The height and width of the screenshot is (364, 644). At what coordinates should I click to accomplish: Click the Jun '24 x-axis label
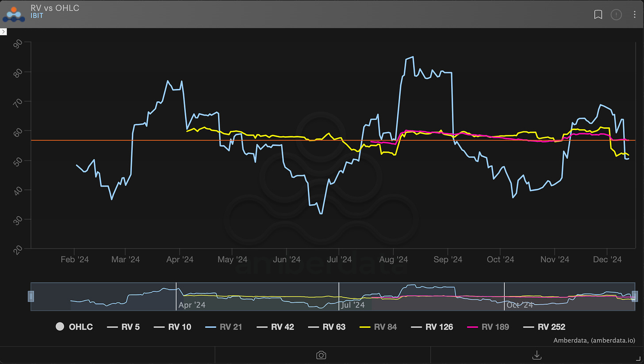pyautogui.click(x=287, y=260)
